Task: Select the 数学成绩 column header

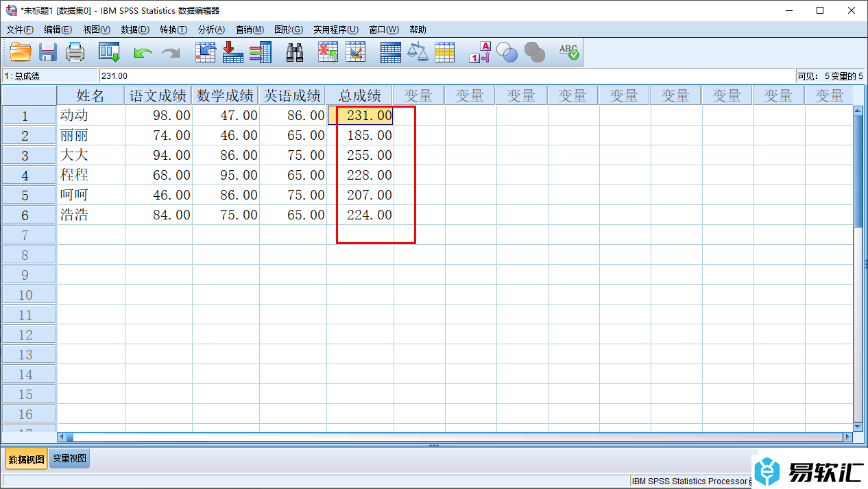Action: coord(226,95)
